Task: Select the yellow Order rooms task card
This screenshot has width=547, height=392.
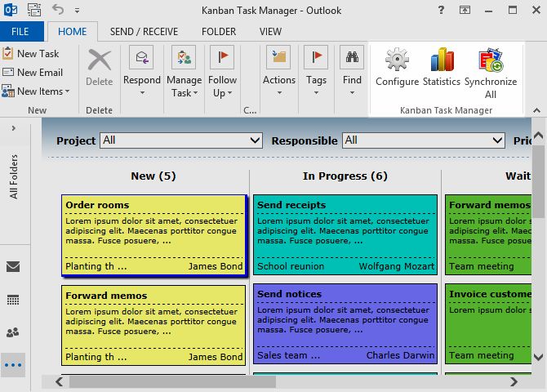Action: tap(153, 235)
